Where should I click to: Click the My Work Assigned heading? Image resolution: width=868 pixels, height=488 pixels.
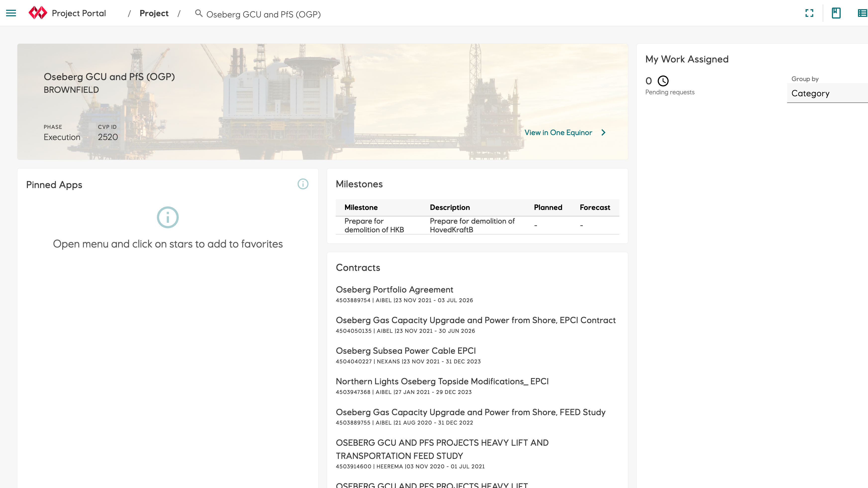pyautogui.click(x=687, y=59)
